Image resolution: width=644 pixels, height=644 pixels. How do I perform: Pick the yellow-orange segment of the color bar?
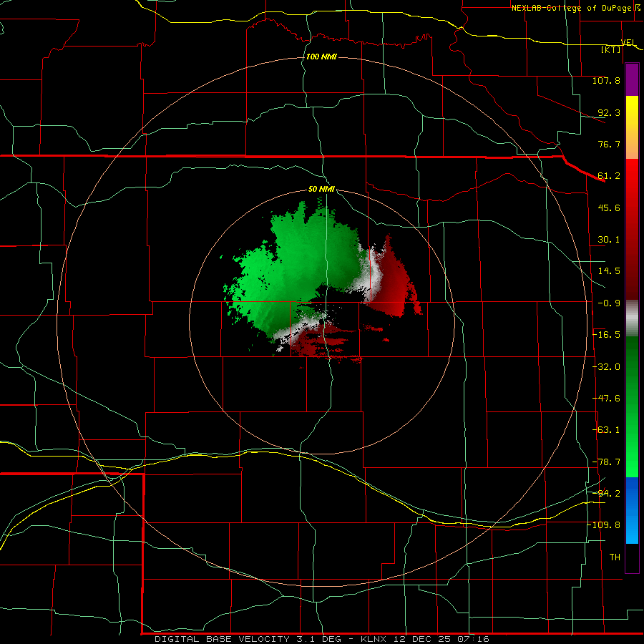click(x=632, y=127)
